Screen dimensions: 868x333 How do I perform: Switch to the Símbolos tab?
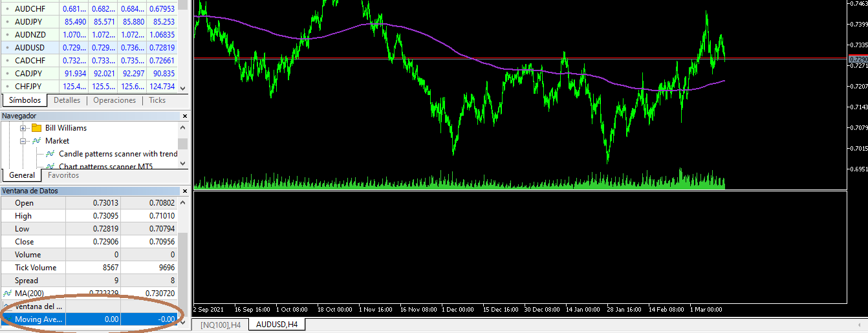[x=25, y=100]
